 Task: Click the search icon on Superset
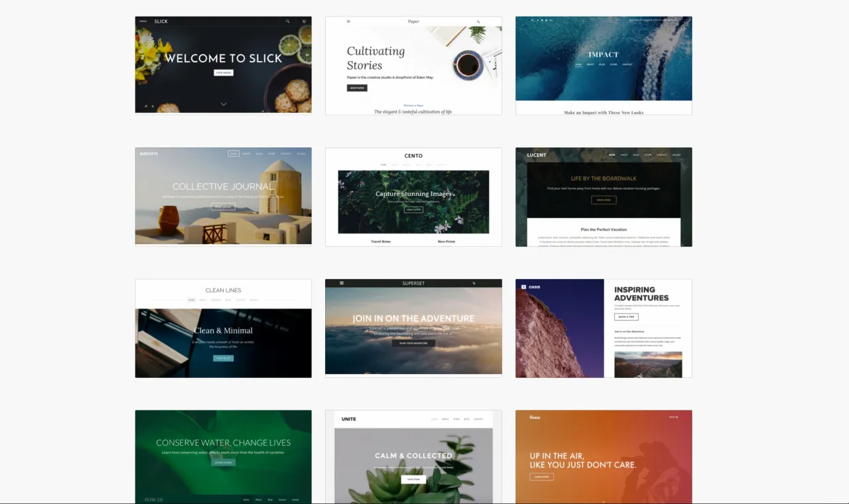coord(473,283)
